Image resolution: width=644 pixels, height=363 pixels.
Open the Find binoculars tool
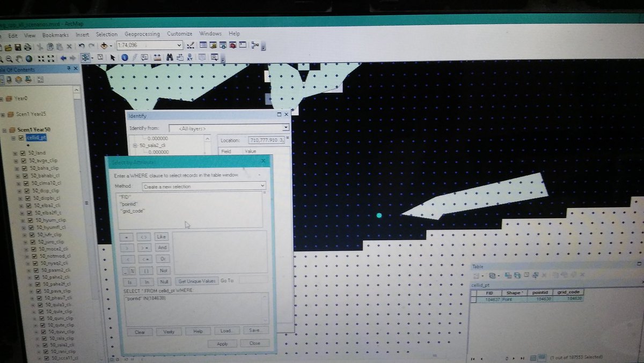[x=170, y=56]
